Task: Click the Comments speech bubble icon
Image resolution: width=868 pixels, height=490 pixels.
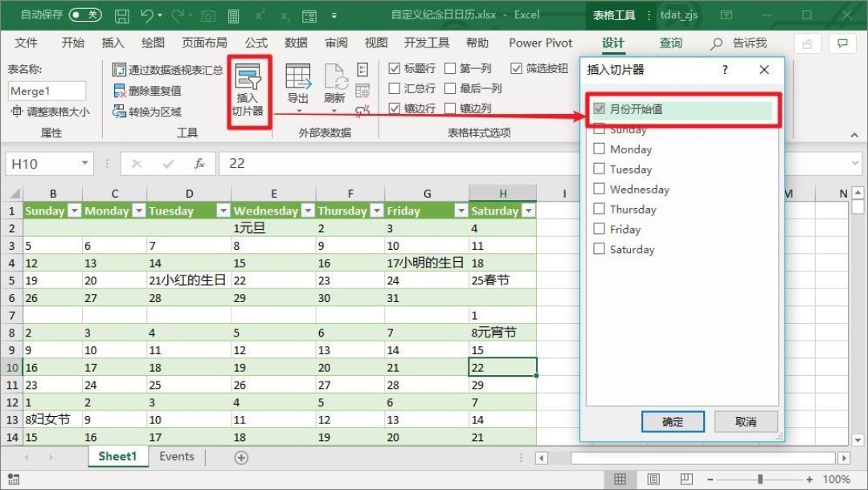Action: (842, 43)
